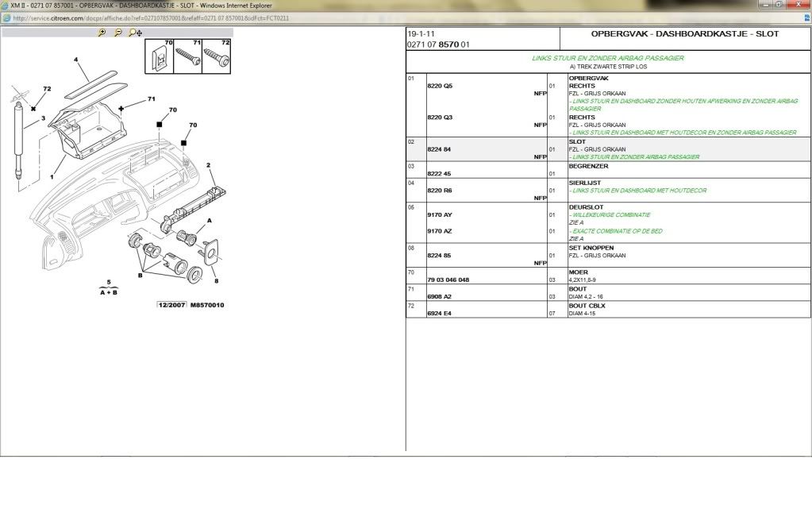
Task: Click the blue icon at the address bar's right end
Action: tap(807, 18)
